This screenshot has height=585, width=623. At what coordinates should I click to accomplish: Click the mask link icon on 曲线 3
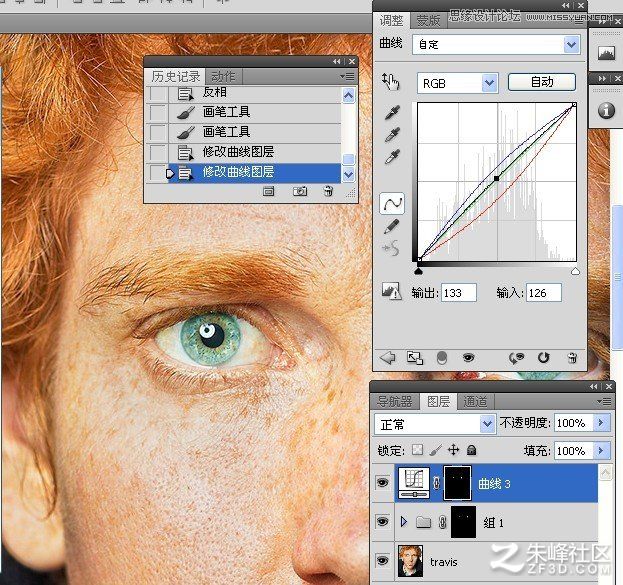437,483
